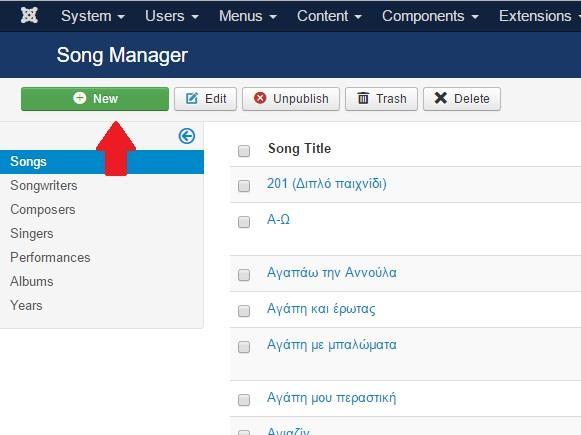Check the box for Αγάπη και έρωτας

point(244,311)
